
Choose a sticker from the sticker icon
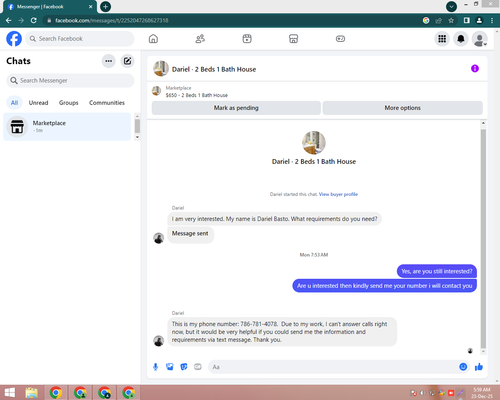point(184,367)
